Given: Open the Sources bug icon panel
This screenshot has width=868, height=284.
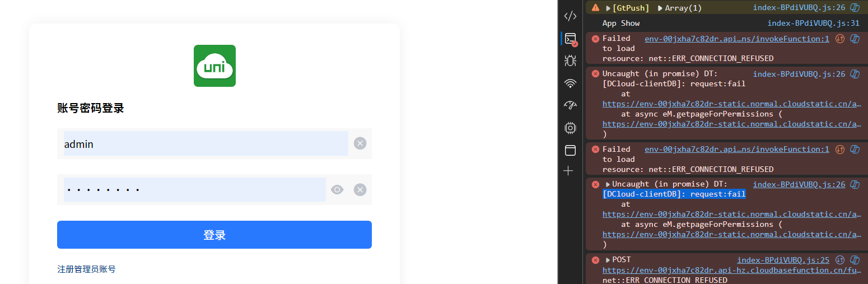Looking at the screenshot, I should [x=570, y=60].
